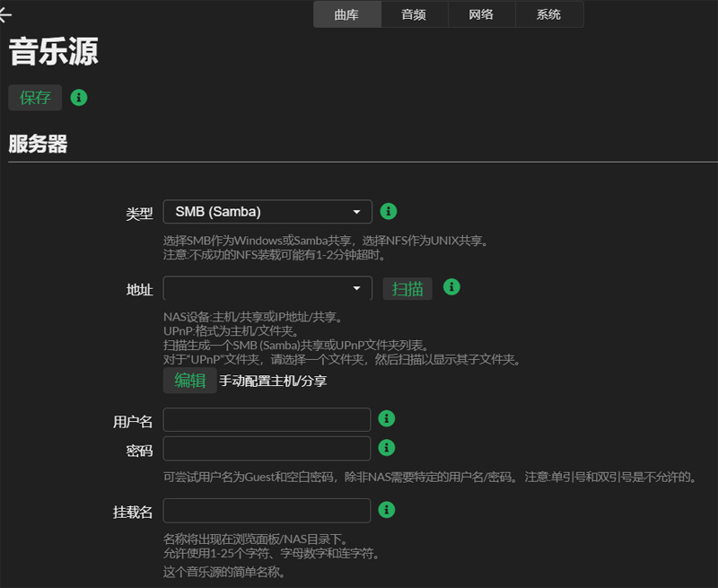Open help info next to 类型 dropdown
The image size is (718, 588).
click(388, 212)
